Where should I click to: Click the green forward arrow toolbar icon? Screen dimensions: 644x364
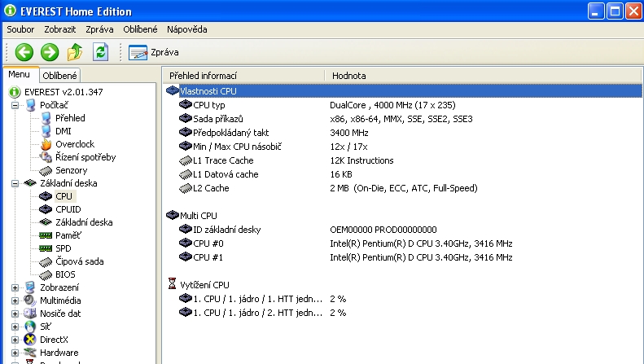tap(50, 52)
